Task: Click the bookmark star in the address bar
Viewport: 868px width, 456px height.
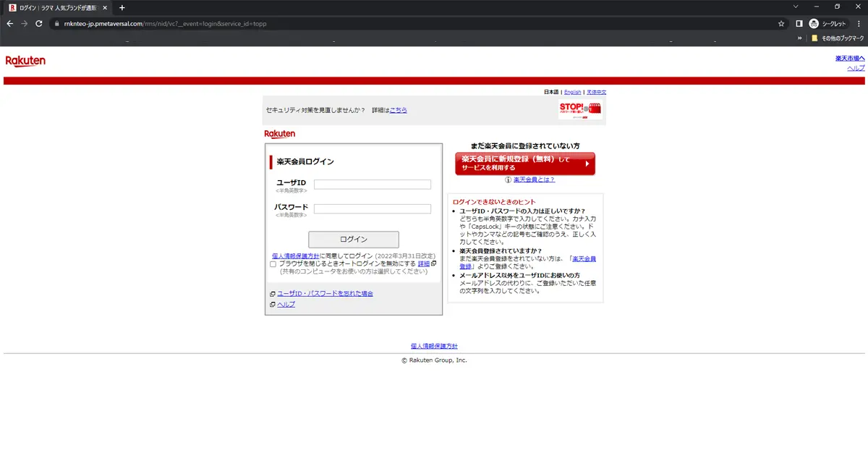Action: click(x=781, y=23)
